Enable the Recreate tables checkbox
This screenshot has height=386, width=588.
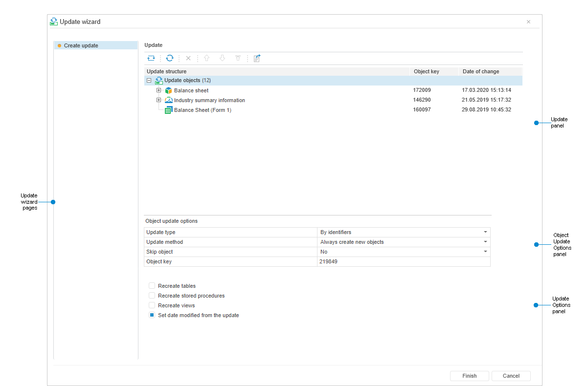tap(152, 286)
